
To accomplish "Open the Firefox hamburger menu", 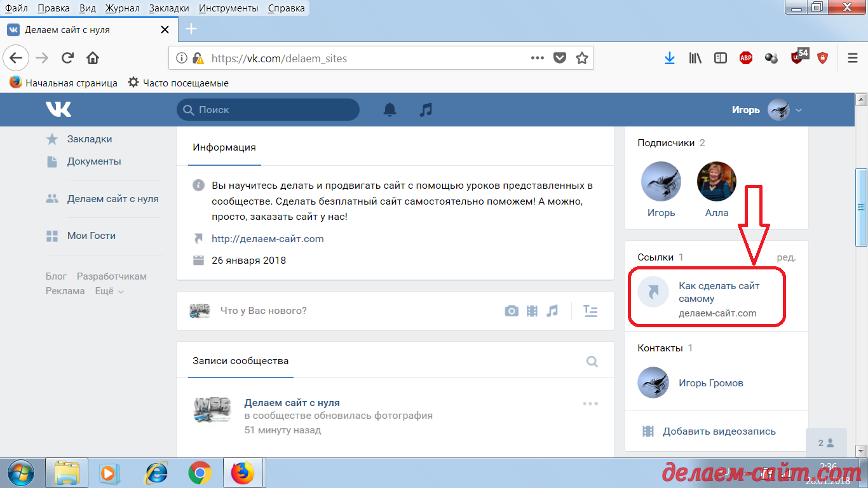I will coord(853,58).
